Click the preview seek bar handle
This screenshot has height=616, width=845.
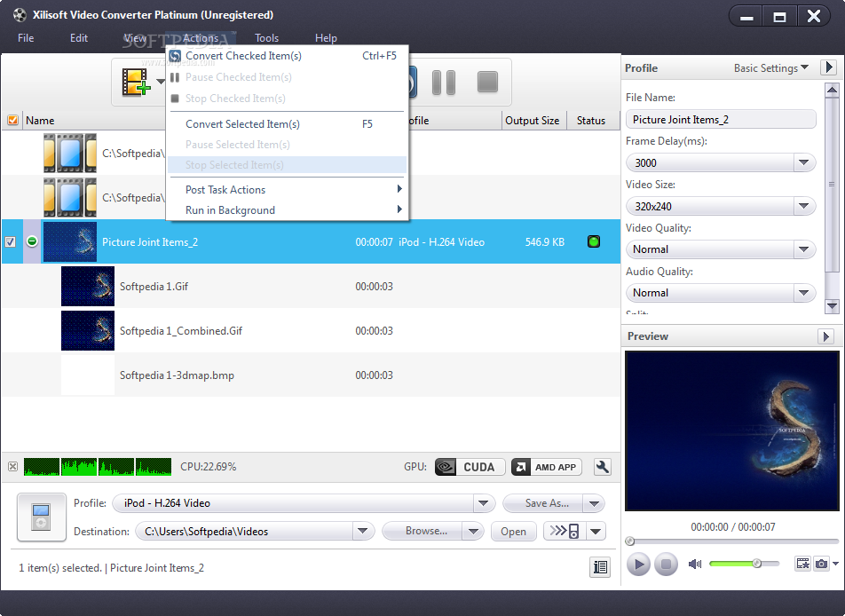click(x=629, y=541)
